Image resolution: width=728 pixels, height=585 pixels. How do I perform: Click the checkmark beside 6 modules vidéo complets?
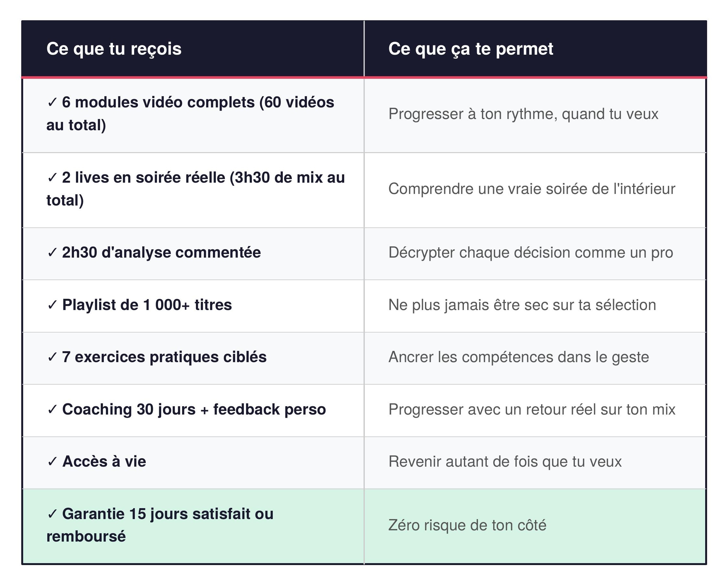[52, 102]
